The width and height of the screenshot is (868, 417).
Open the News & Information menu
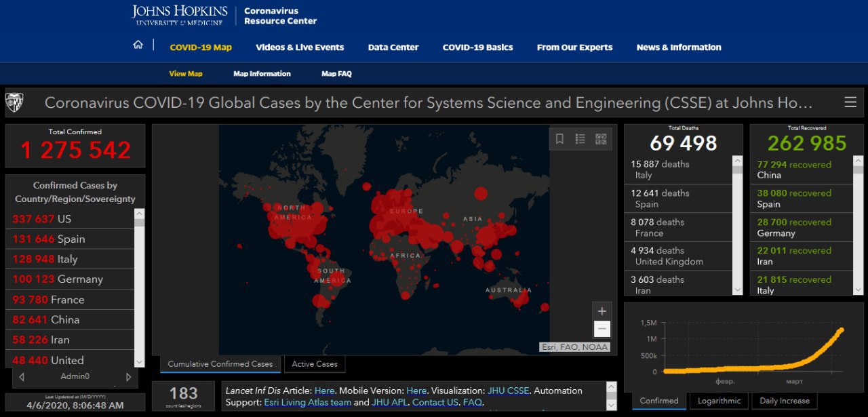coord(679,47)
